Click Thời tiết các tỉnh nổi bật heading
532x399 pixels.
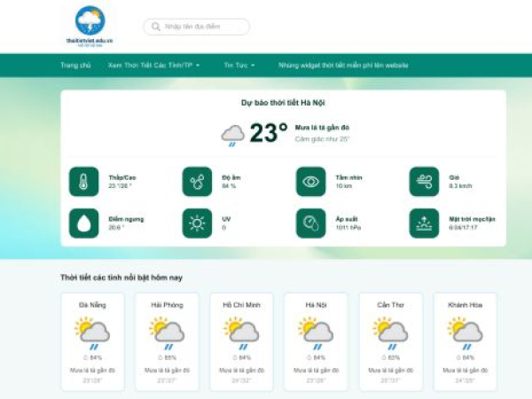121,278
